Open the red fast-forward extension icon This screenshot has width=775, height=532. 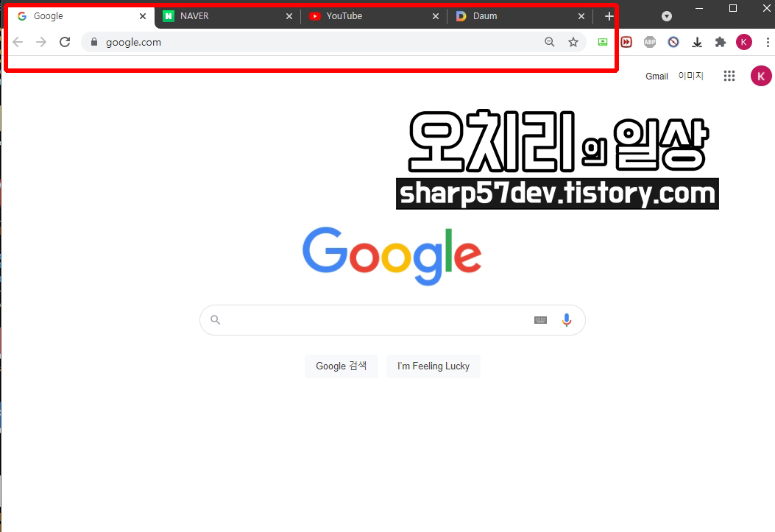point(626,42)
